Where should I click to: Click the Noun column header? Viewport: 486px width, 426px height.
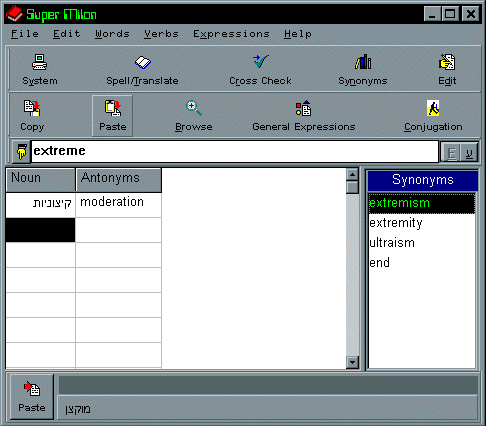41,180
